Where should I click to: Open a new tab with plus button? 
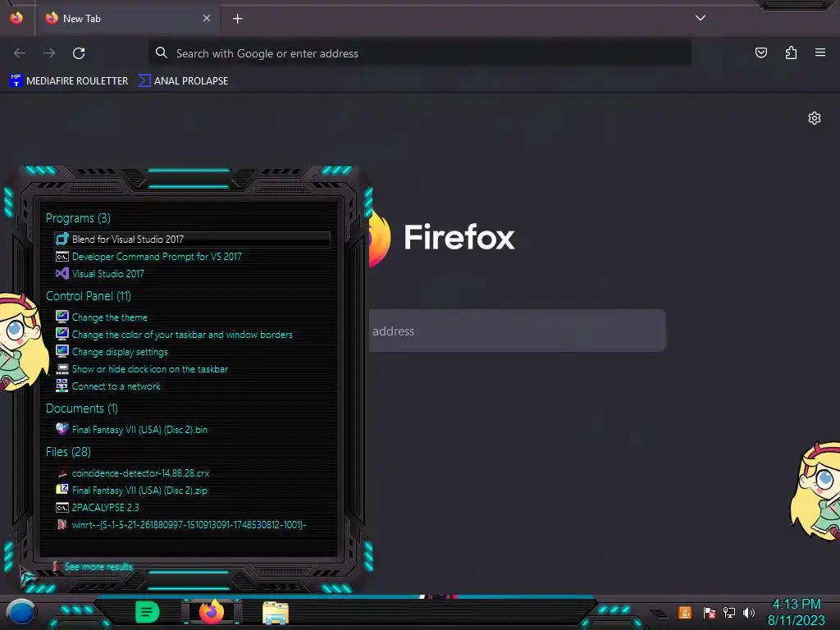237,19
